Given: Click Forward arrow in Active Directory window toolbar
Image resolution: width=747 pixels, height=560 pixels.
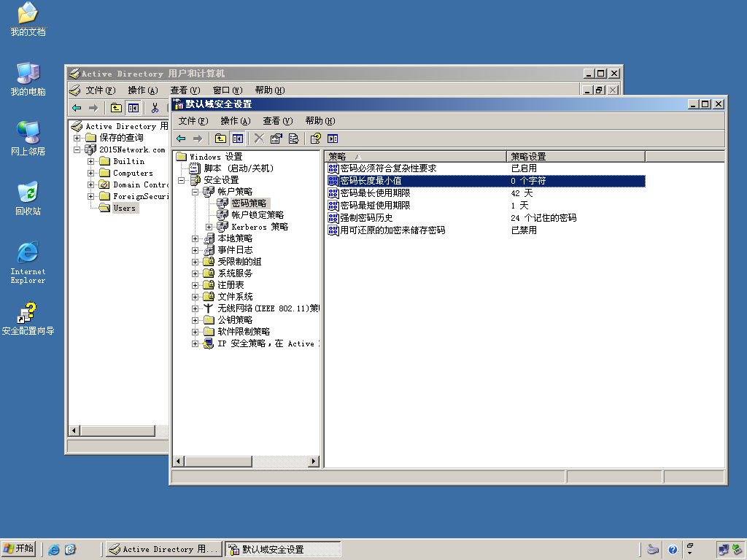Looking at the screenshot, I should [x=93, y=108].
